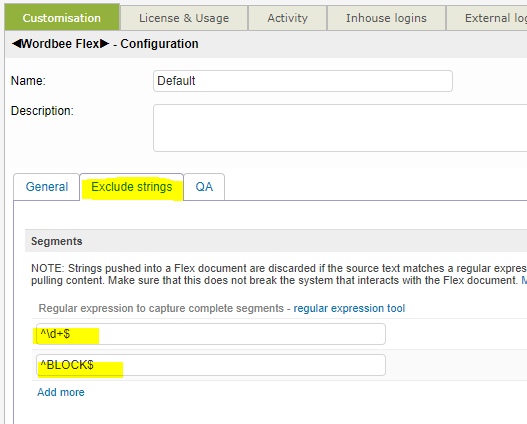Click the ^\d+$ regex input field

[211, 334]
